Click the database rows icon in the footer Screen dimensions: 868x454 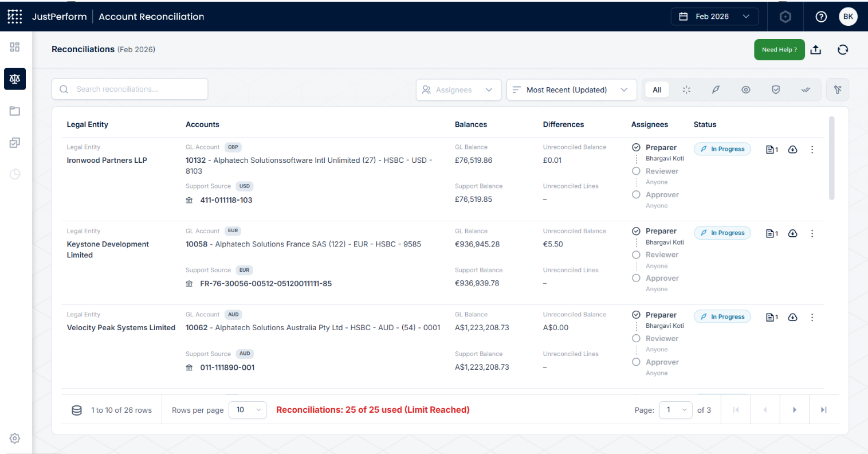[76, 410]
